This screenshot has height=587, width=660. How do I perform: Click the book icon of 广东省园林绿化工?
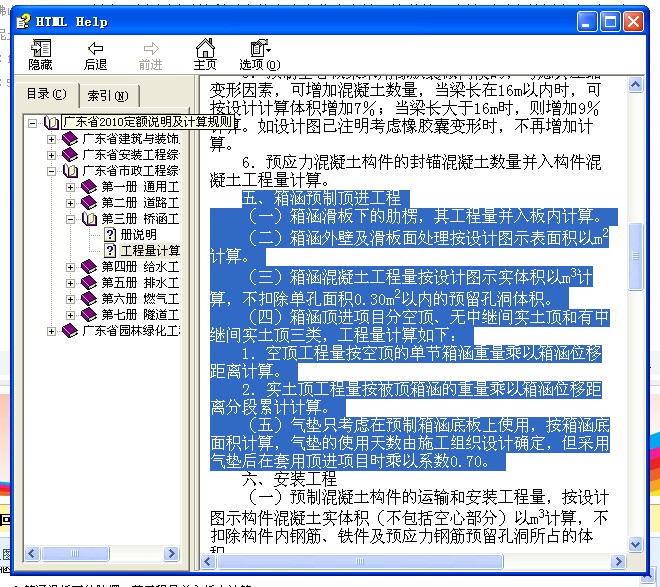click(70, 330)
